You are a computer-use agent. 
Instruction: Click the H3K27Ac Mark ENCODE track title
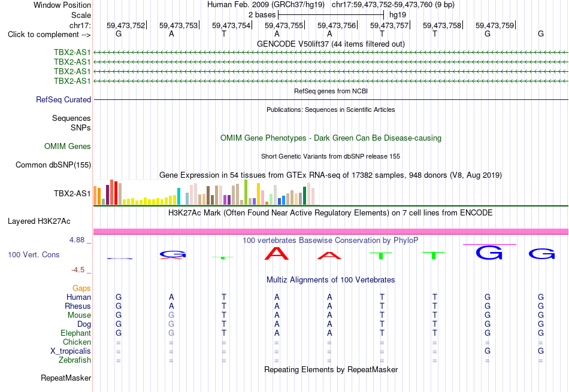[x=331, y=213]
